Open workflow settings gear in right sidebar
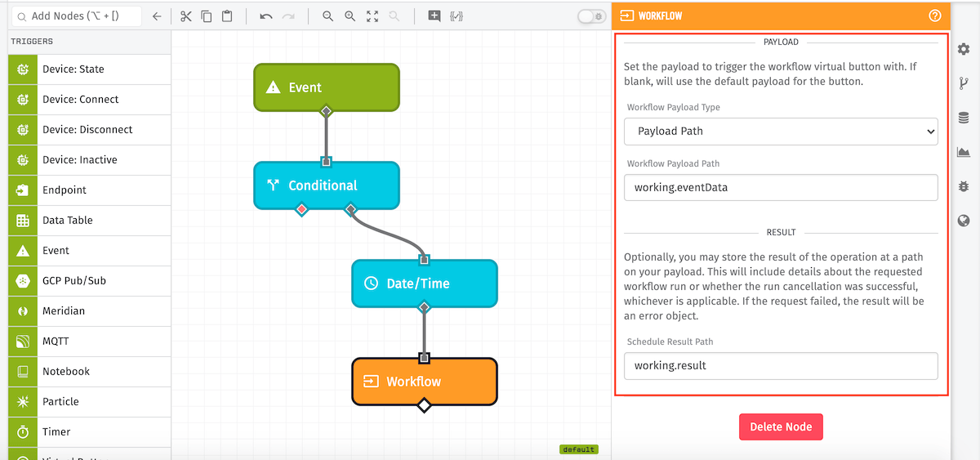 (964, 49)
